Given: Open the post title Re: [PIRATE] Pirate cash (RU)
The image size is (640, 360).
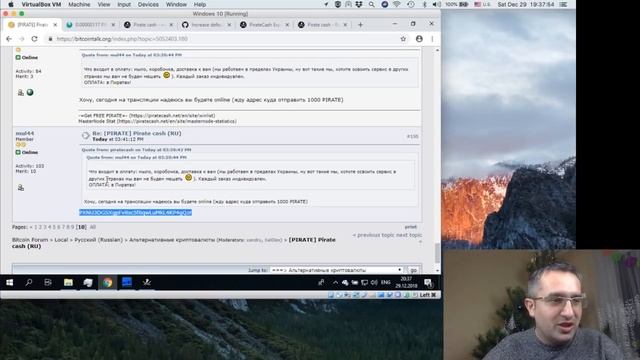Looking at the screenshot, I should click(x=137, y=133).
